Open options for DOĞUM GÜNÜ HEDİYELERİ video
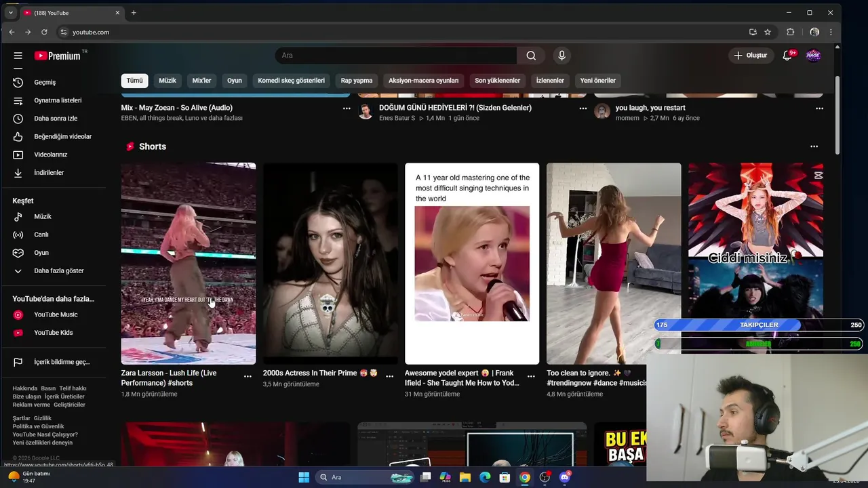The height and width of the screenshot is (488, 868). 583,108
